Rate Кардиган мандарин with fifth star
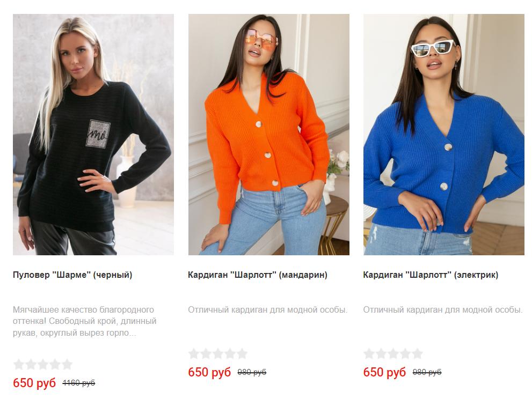The image size is (532, 399). tap(242, 353)
